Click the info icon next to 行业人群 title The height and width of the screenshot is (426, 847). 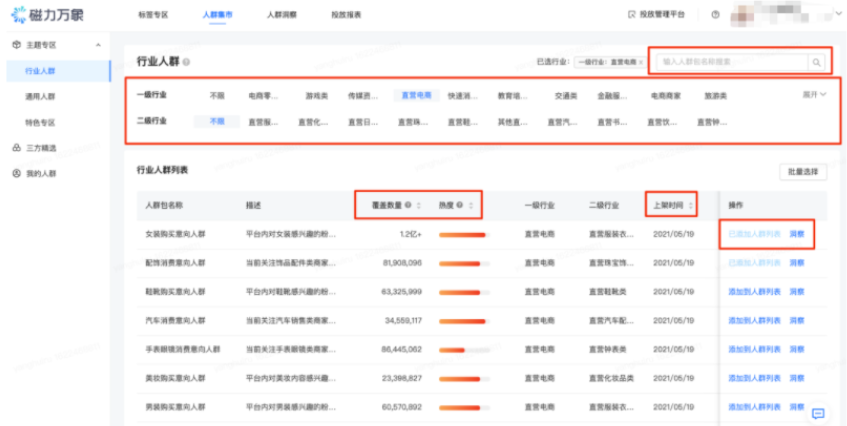coord(186,63)
